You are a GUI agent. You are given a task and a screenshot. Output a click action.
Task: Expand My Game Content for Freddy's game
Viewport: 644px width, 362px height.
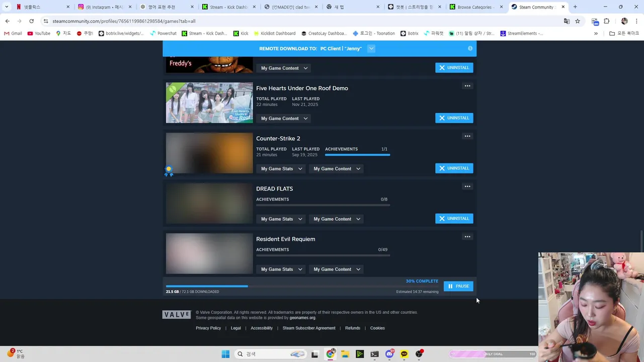tap(284, 68)
